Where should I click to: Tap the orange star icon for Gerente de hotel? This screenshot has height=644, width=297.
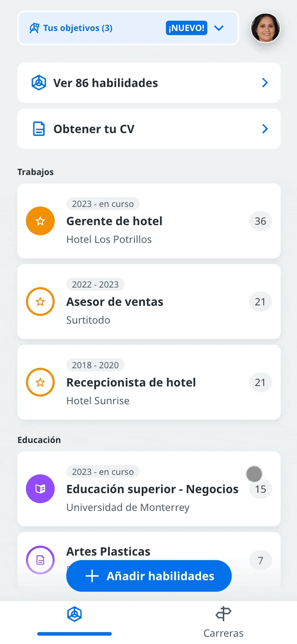coord(41,221)
